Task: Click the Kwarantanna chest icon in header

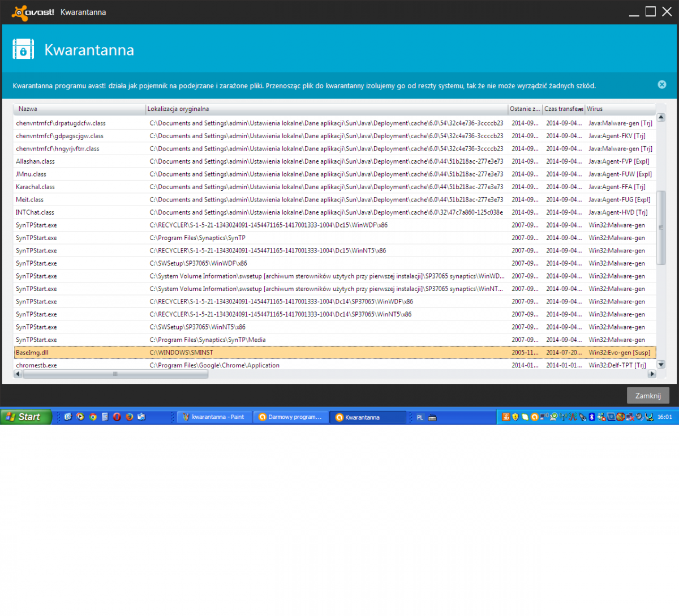Action: [23, 50]
